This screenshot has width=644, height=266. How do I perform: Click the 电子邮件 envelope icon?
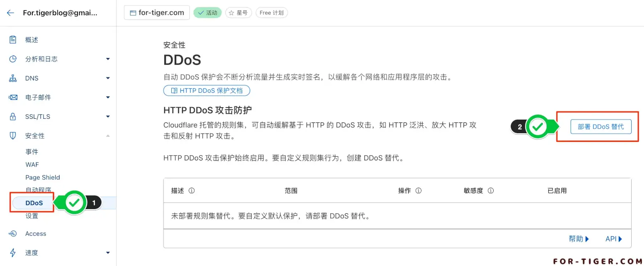(13, 97)
